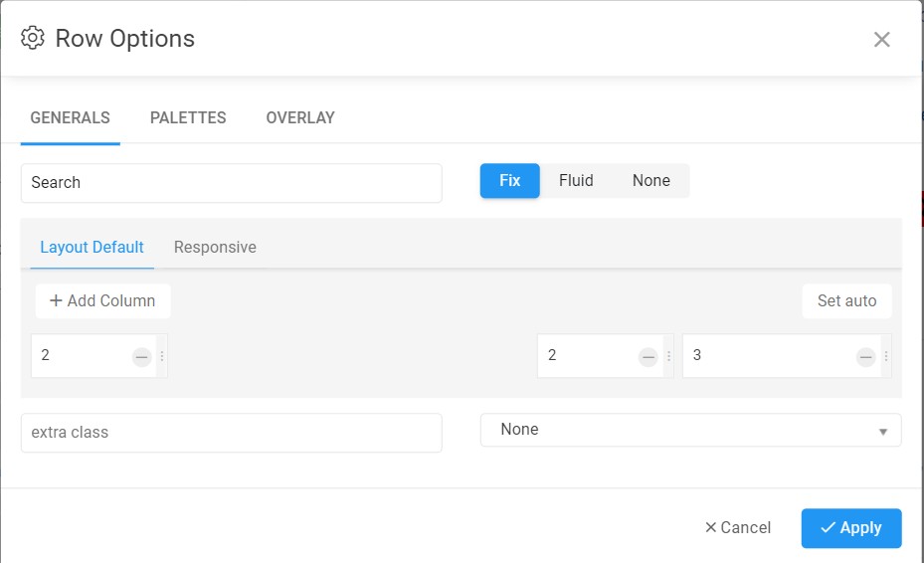This screenshot has height=563, width=924.
Task: Show the Responsive layout tab
Action: [215, 248]
